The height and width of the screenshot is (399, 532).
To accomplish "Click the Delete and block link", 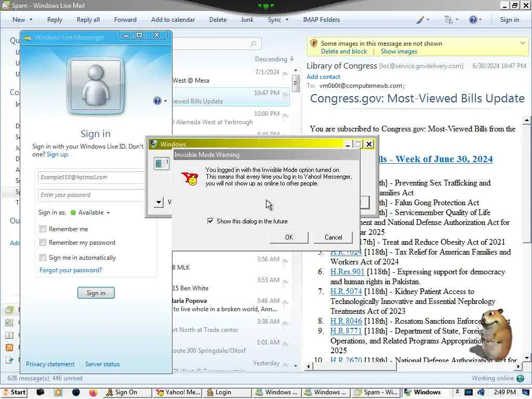I will point(344,51).
